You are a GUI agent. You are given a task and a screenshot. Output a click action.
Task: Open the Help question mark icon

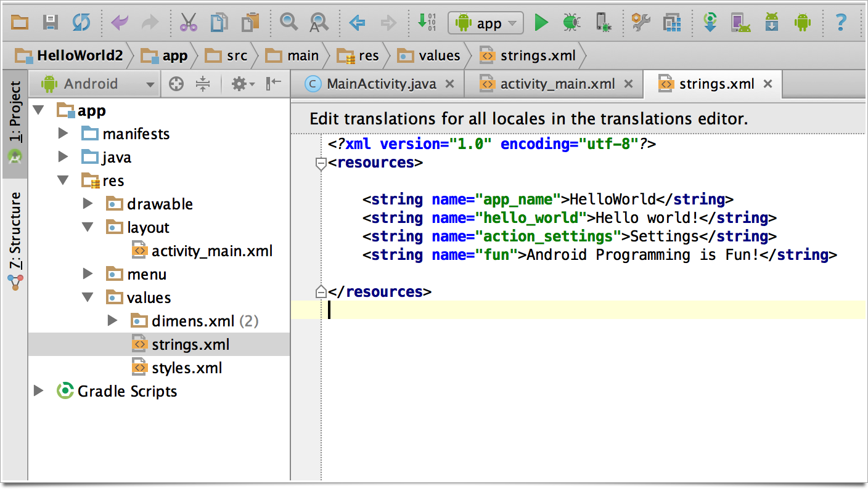click(840, 23)
